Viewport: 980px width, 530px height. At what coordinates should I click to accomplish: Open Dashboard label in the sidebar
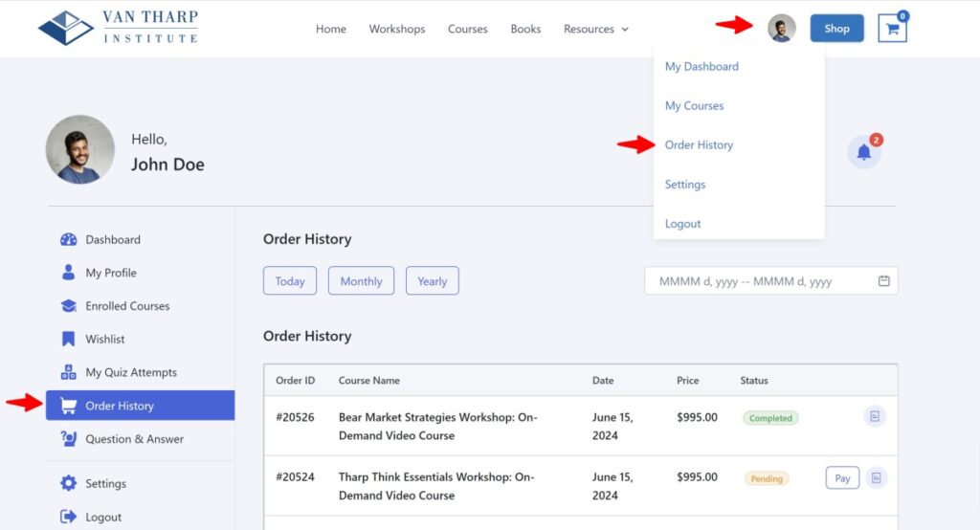(113, 239)
